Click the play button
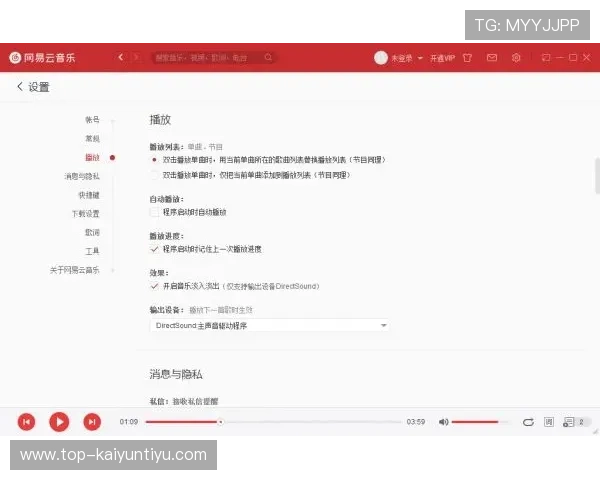Image resolution: width=600 pixels, height=480 pixels. point(59,422)
